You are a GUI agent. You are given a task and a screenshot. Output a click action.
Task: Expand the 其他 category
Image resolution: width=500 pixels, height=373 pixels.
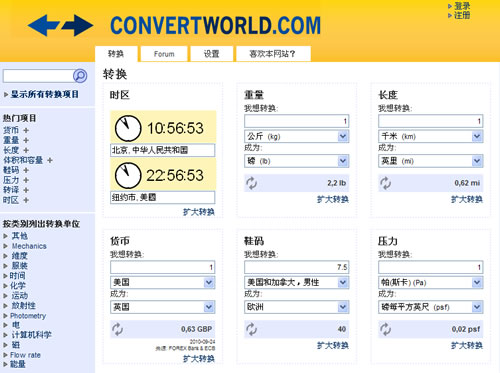pos(20,236)
